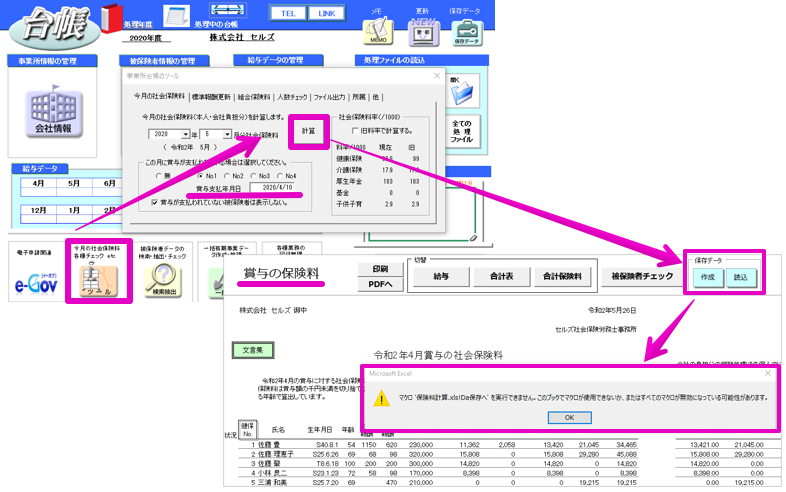Switch to ファイル出力 tab
This screenshot has width=786, height=492.
pos(329,97)
